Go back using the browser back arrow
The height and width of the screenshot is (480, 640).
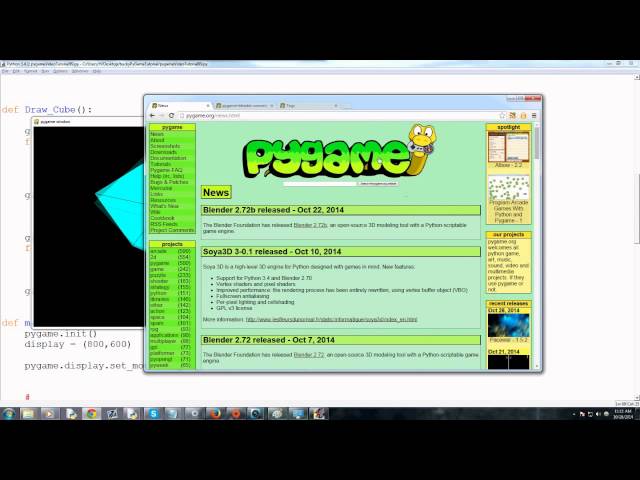point(153,116)
